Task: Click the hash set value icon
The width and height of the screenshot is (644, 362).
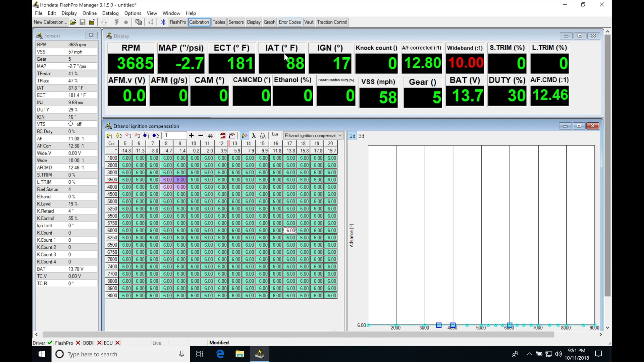Action: coord(210,135)
